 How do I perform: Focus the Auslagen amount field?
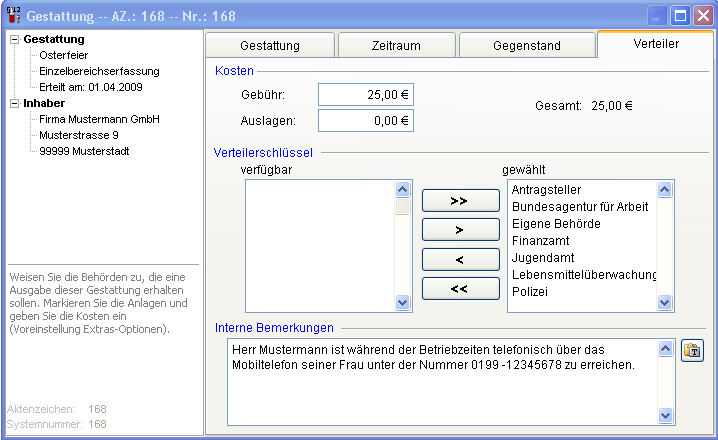(x=365, y=121)
